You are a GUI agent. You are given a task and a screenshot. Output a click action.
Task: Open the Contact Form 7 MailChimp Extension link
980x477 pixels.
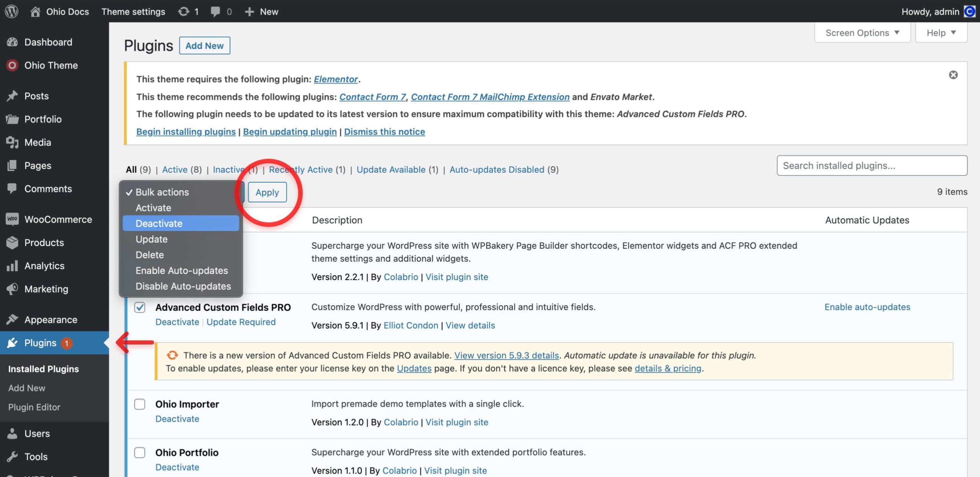tap(490, 97)
